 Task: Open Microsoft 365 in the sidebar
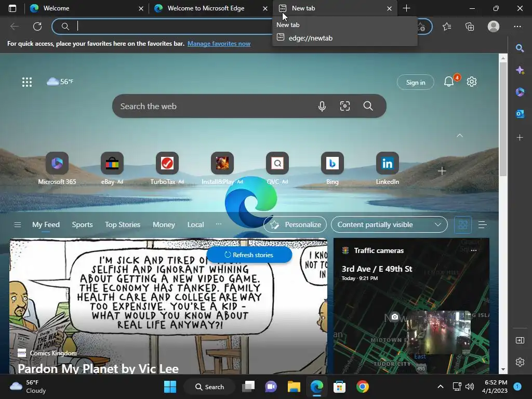(520, 92)
